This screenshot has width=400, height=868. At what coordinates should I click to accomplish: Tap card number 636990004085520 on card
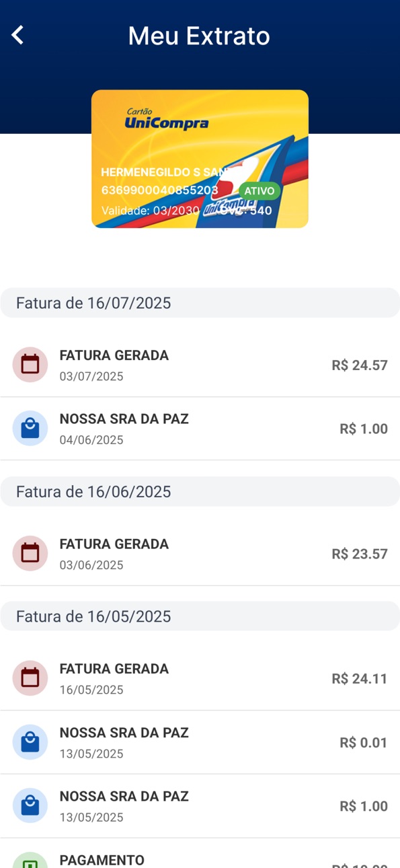[x=159, y=190]
